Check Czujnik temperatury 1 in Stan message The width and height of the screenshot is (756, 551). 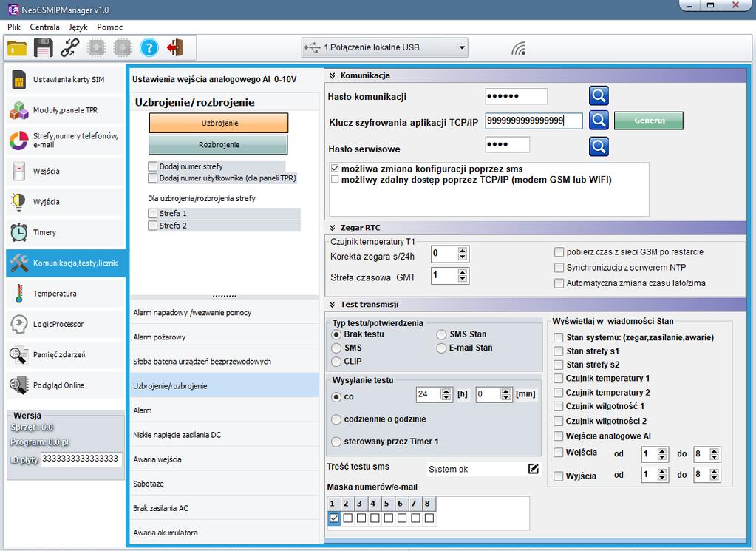[559, 378]
